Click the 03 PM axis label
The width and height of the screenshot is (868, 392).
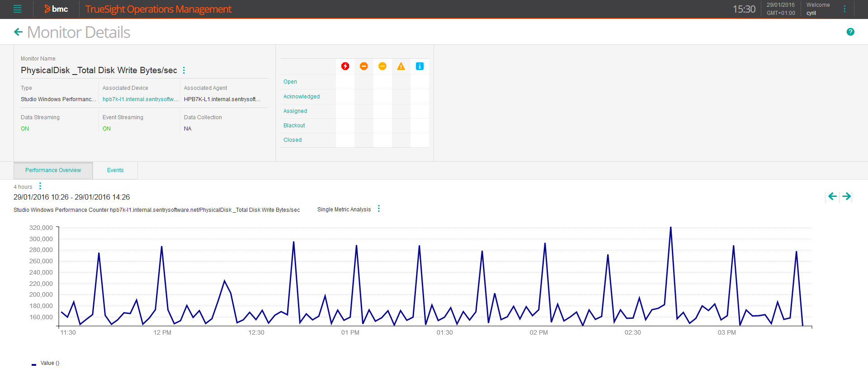coord(727,332)
